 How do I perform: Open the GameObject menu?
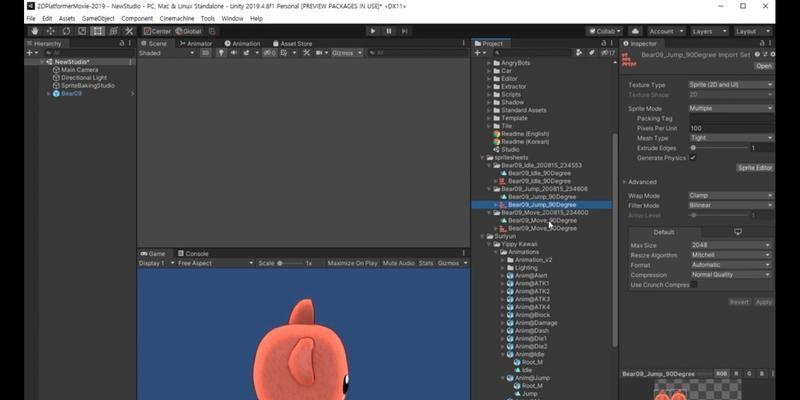coord(98,18)
